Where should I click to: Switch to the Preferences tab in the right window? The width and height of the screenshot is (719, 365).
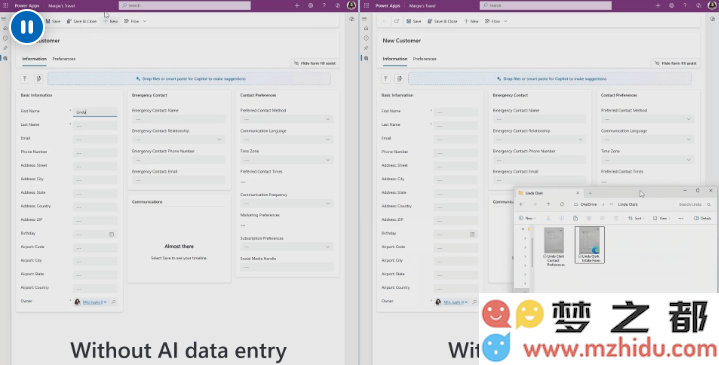[x=425, y=59]
